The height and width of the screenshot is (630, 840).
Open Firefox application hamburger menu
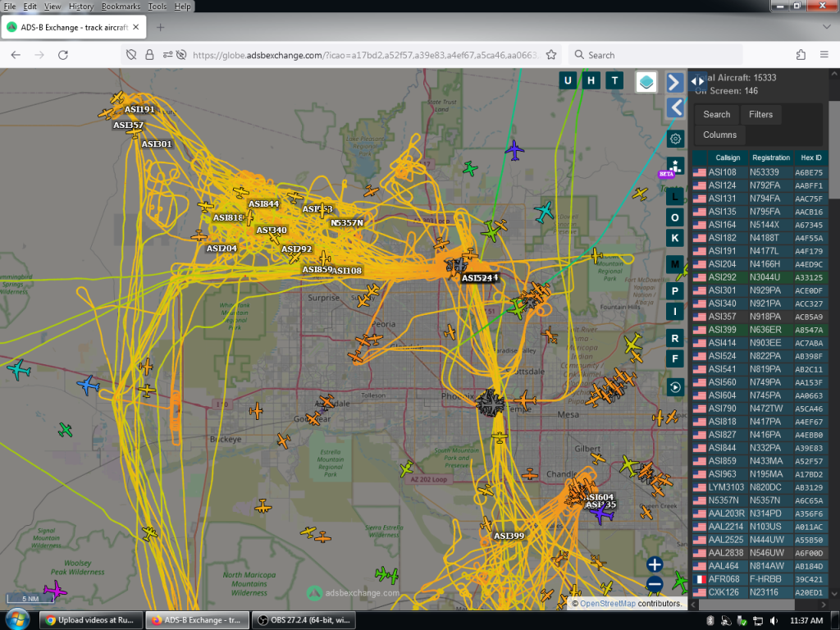(x=824, y=55)
